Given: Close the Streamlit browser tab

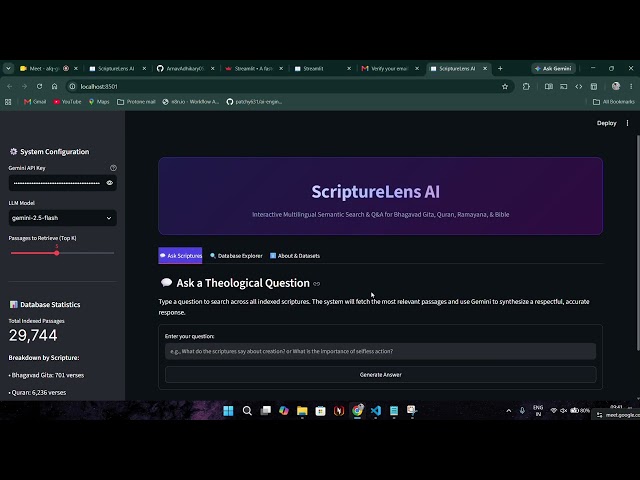Looking at the screenshot, I should click(x=349, y=69).
